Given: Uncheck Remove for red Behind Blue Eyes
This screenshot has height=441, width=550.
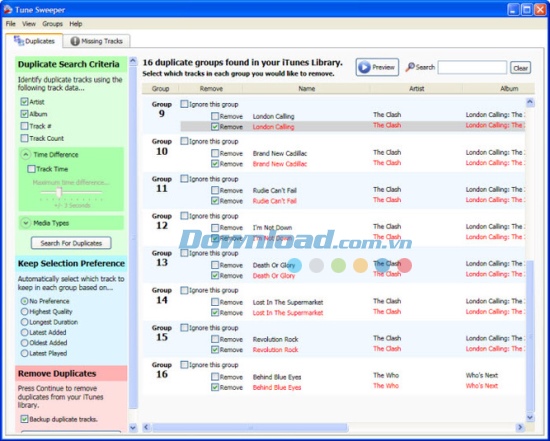Looking at the screenshot, I should pos(215,387).
